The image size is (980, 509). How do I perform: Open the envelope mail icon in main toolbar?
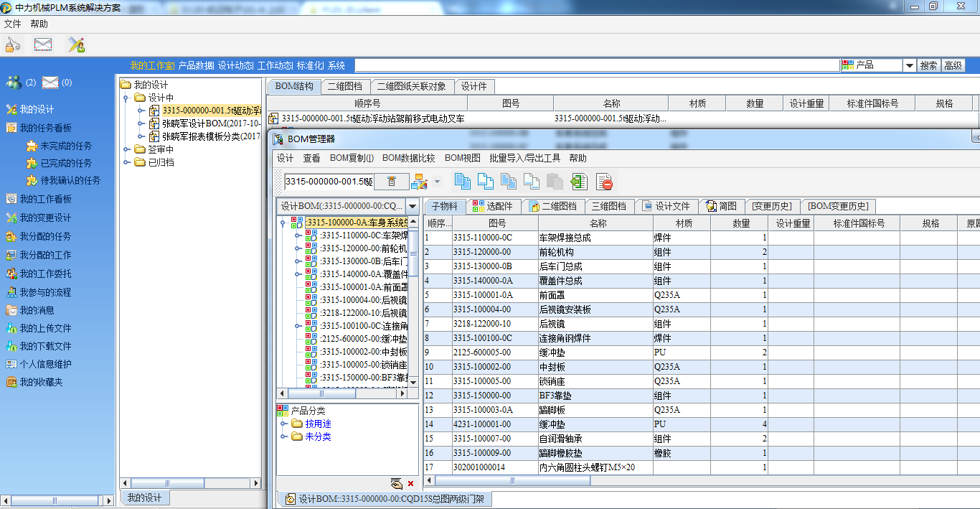point(43,45)
